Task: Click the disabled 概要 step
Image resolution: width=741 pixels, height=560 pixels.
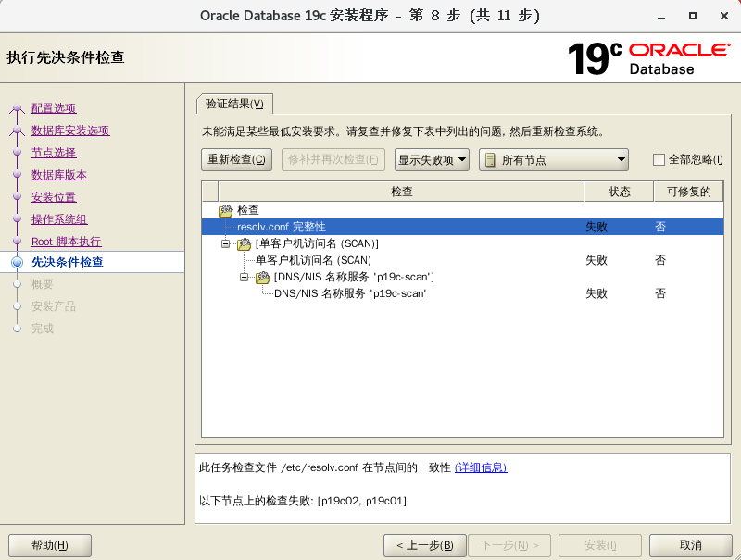Action: (42, 284)
